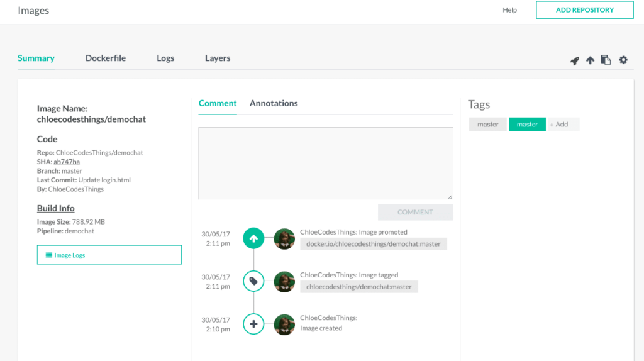The width and height of the screenshot is (644, 361).
Task: Click inside the comment text area
Action: tap(326, 163)
